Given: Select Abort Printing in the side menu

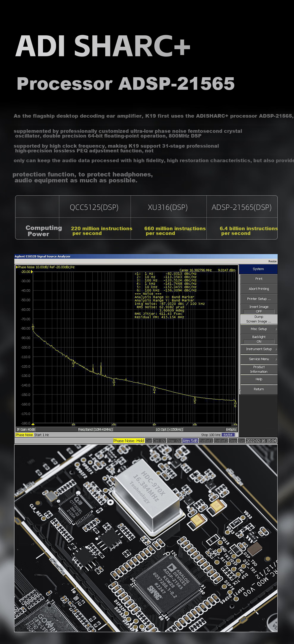Looking at the screenshot, I should (259, 289).
